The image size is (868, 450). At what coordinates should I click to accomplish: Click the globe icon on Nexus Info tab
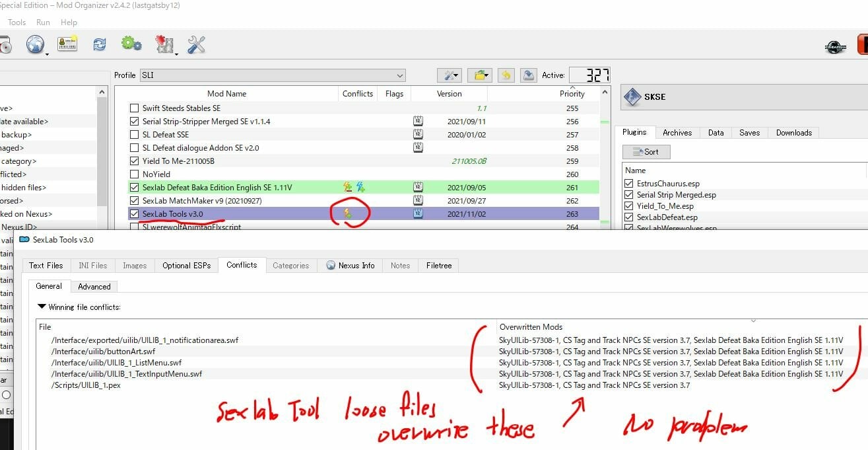tap(331, 265)
